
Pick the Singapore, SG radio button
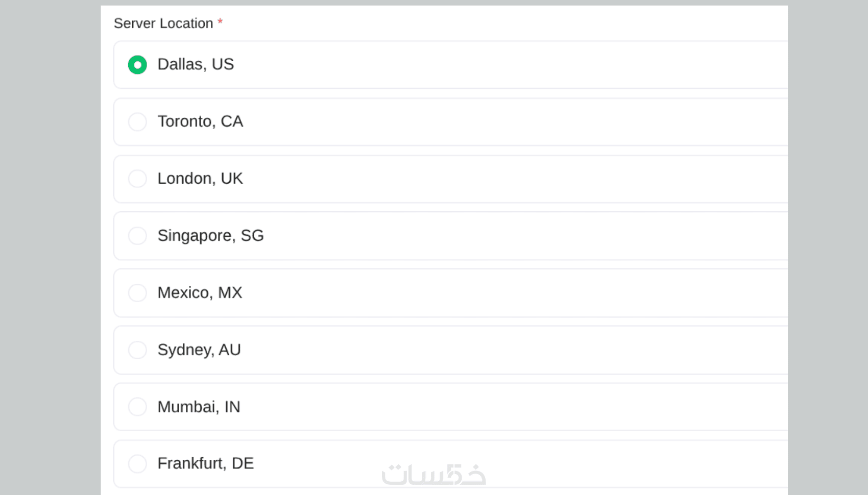137,236
